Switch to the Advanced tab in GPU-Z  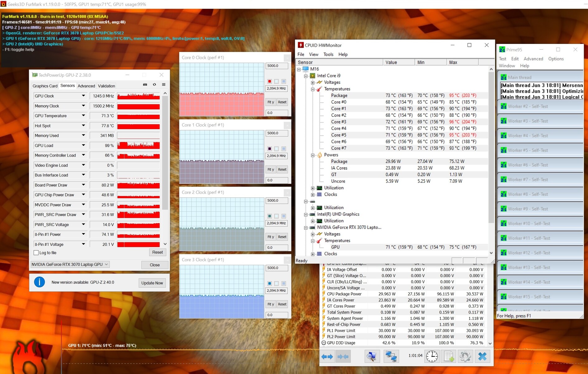coord(86,86)
